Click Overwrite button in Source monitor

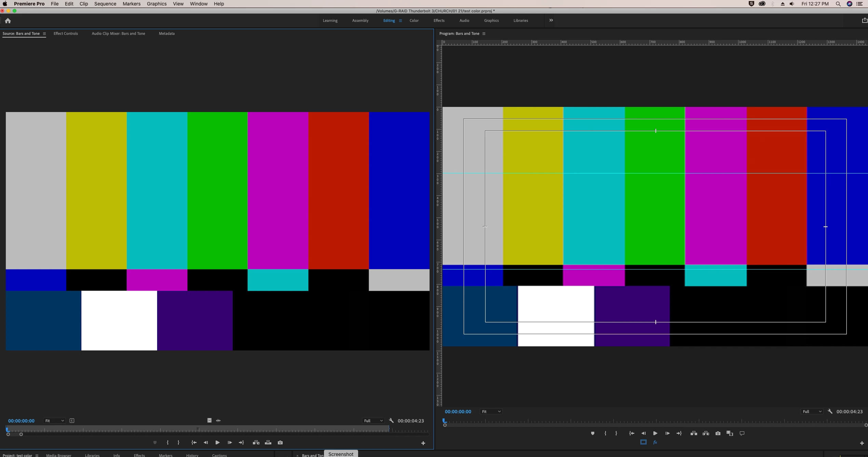pos(268,442)
